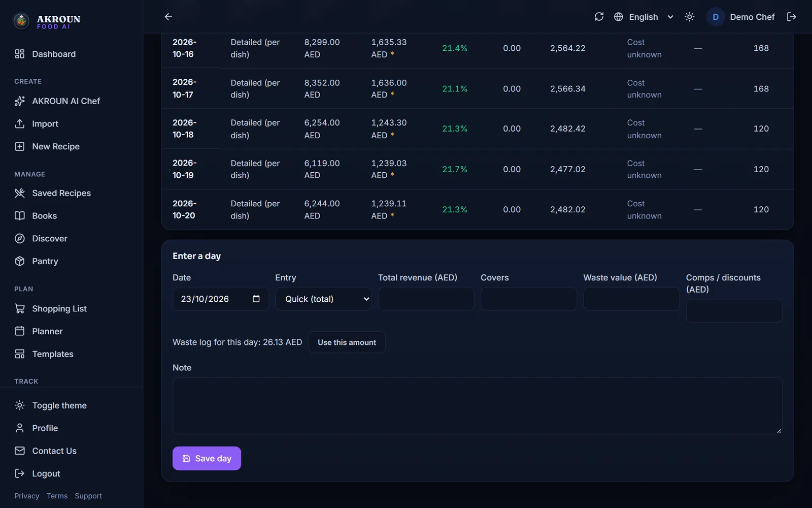Open the date picker calendar icon
The width and height of the screenshot is (812, 508).
(256, 299)
